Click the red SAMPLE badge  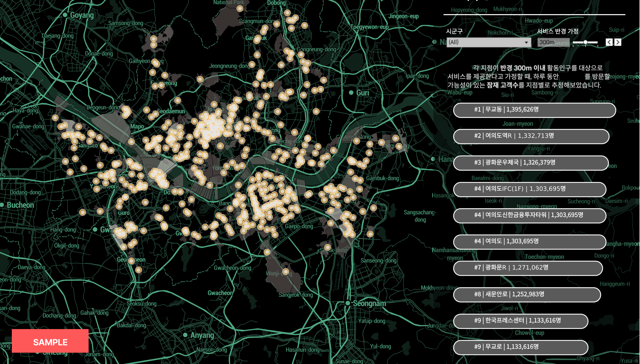pos(50,341)
